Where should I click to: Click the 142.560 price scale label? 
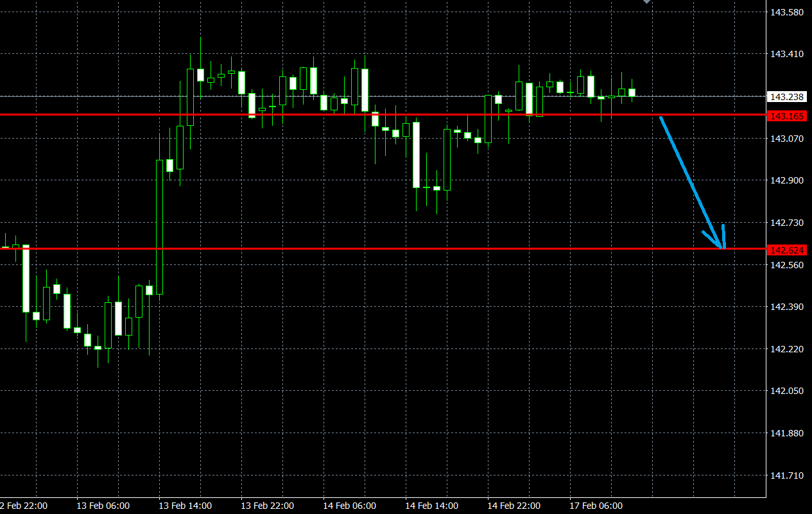click(787, 264)
